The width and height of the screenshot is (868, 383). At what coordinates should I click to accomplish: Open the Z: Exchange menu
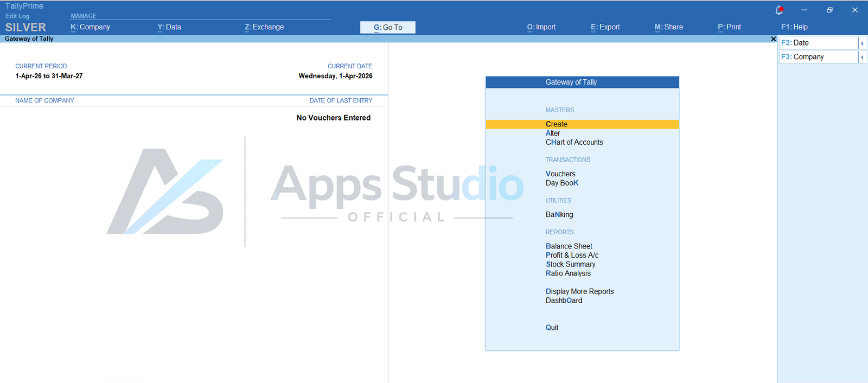point(264,27)
